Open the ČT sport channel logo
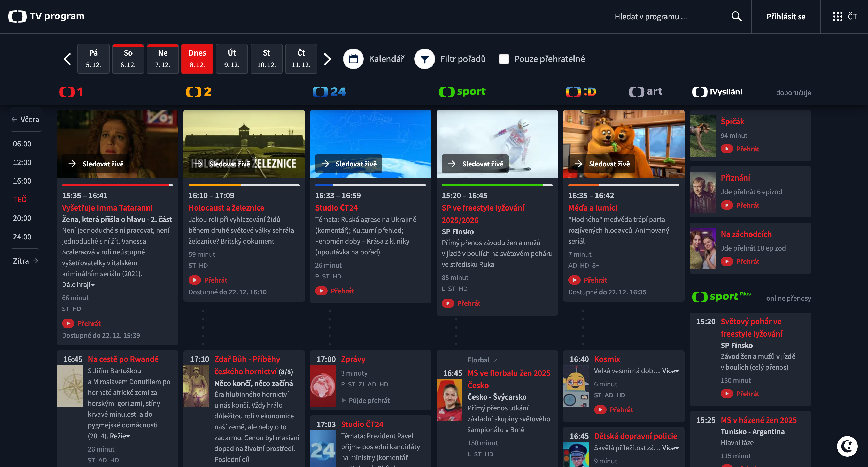Viewport: 868px width, 467px height. [x=462, y=92]
